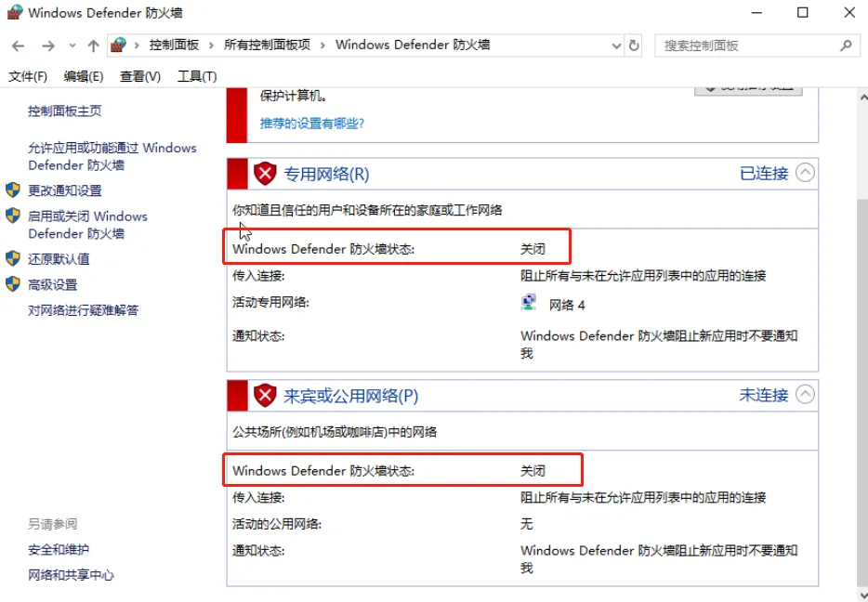Click the 专用网络(R) section heading
The height and width of the screenshot is (602, 868).
click(x=326, y=175)
